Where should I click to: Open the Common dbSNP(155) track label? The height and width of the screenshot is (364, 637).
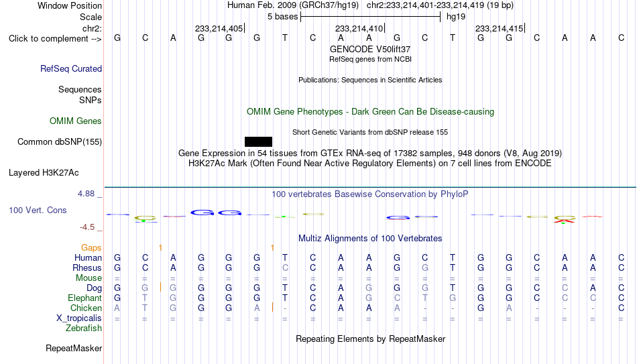(x=60, y=142)
